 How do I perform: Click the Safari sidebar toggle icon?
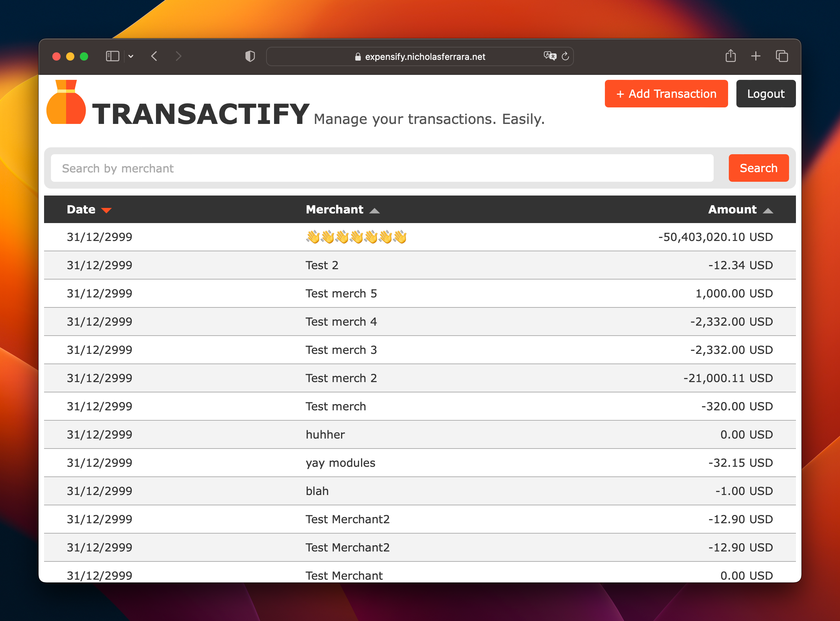[x=112, y=56]
